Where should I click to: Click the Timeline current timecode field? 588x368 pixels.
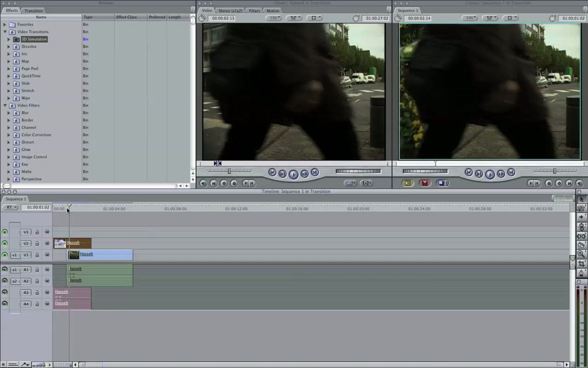pyautogui.click(x=36, y=207)
